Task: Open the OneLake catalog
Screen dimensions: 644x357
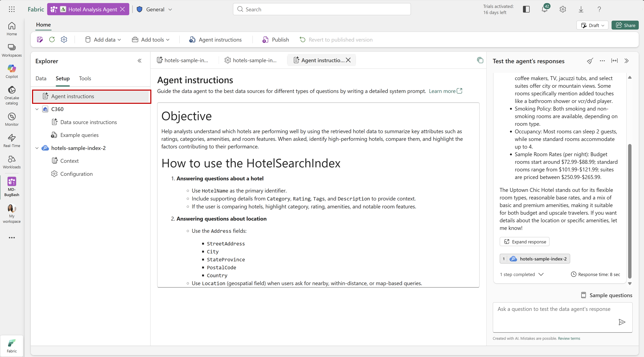Action: click(12, 95)
